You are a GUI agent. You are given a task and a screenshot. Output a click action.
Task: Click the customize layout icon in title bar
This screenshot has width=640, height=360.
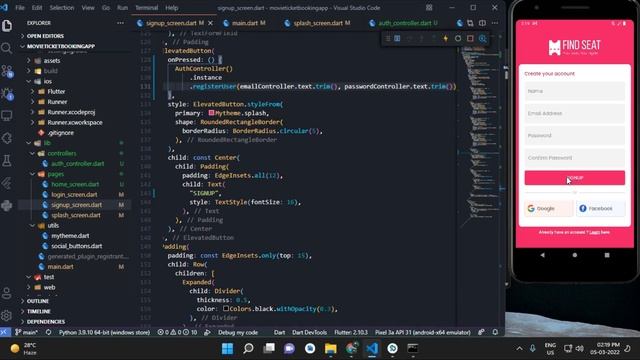tap(429, 8)
